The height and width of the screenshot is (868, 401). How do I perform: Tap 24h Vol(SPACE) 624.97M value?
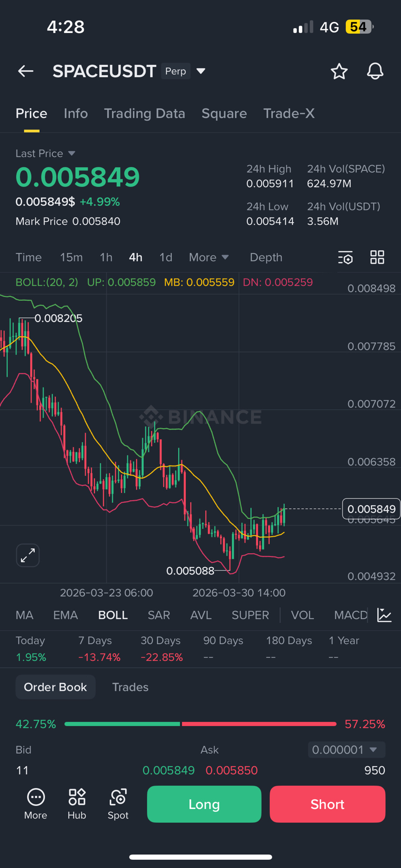pos(329,184)
